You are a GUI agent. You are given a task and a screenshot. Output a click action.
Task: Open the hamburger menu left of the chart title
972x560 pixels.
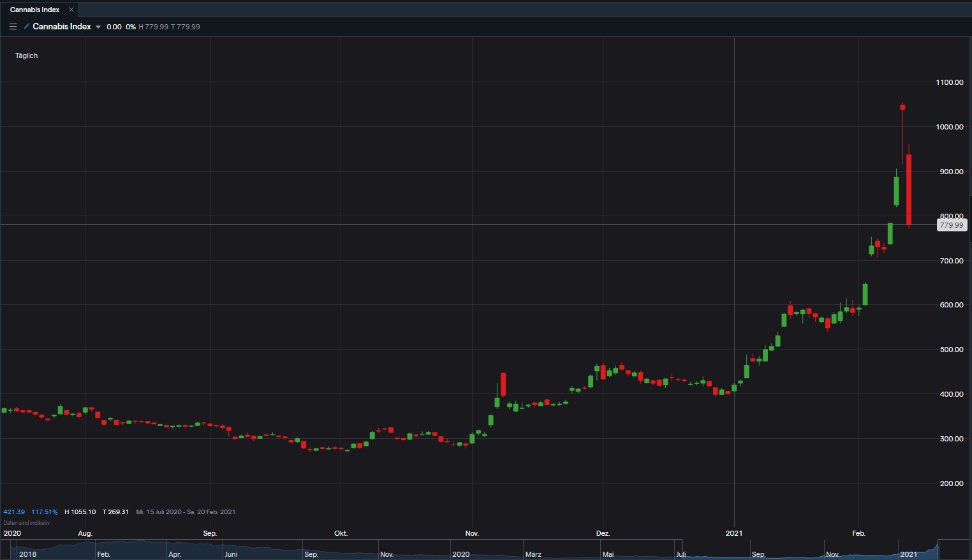click(13, 27)
